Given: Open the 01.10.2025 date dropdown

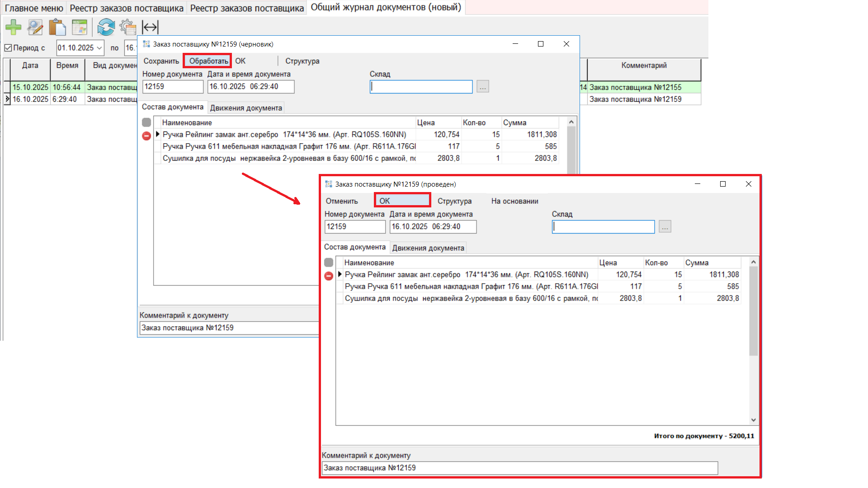Looking at the screenshot, I should pyautogui.click(x=99, y=48).
